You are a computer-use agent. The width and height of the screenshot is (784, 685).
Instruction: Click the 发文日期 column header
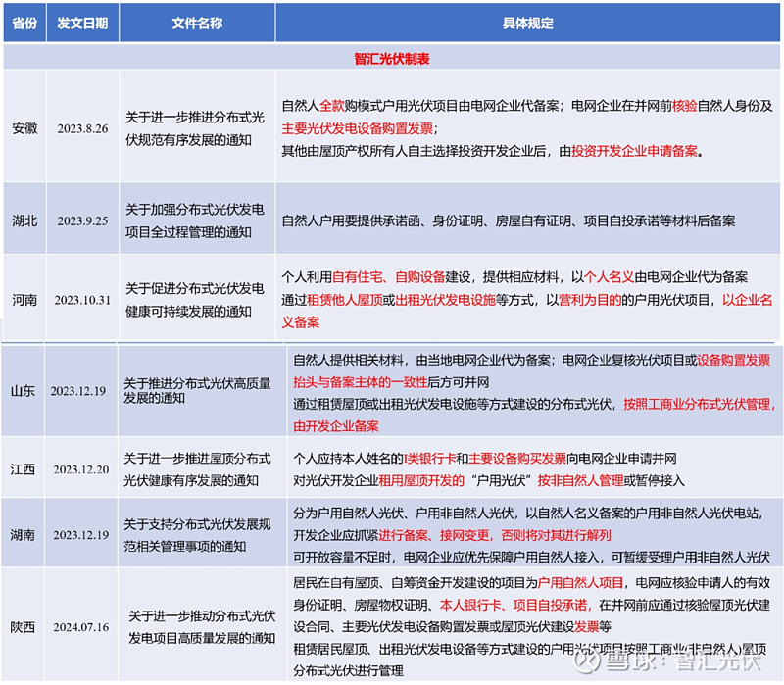click(82, 23)
